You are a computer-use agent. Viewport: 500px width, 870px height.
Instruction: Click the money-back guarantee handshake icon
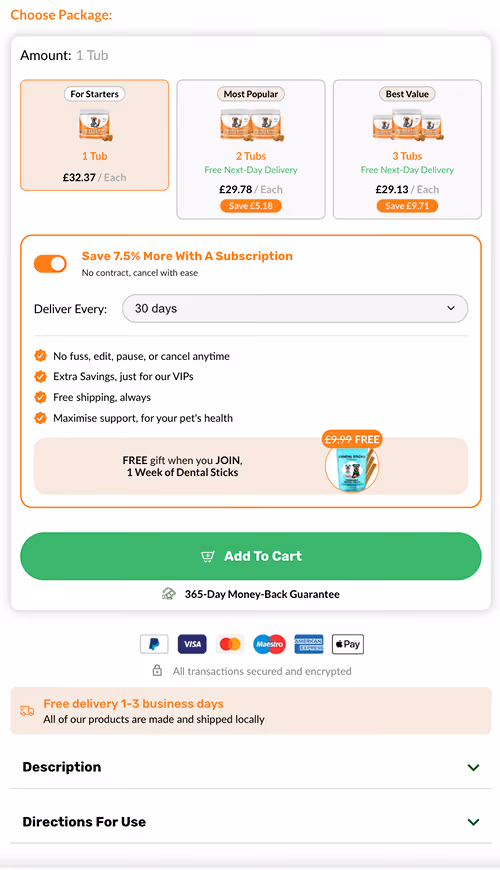pyautogui.click(x=169, y=594)
